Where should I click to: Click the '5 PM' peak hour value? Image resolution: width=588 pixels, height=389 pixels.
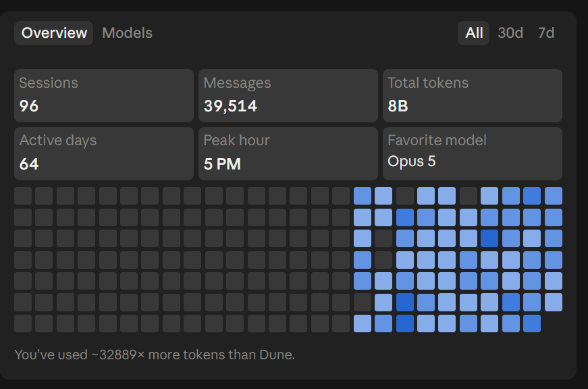(x=222, y=164)
